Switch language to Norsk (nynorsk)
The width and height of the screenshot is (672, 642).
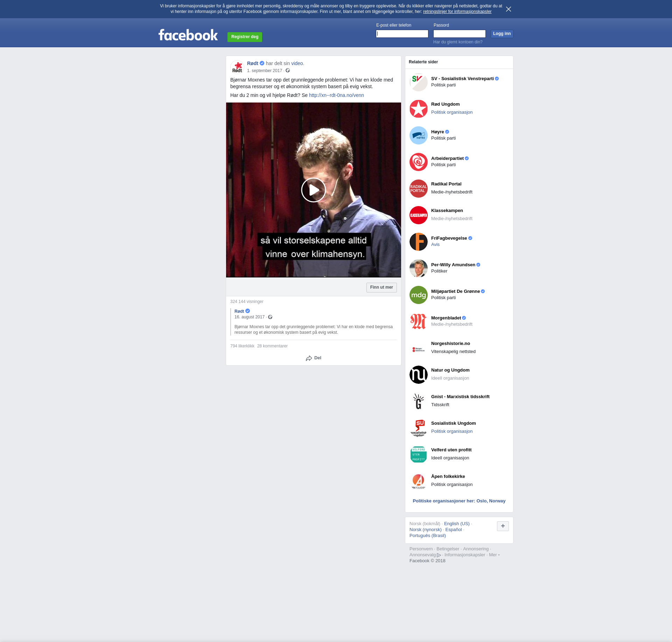pos(426,530)
